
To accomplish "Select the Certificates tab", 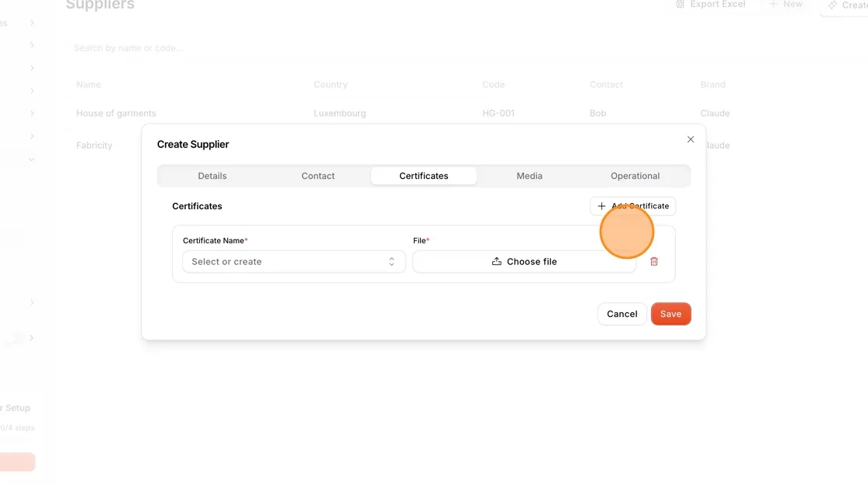I will point(423,176).
